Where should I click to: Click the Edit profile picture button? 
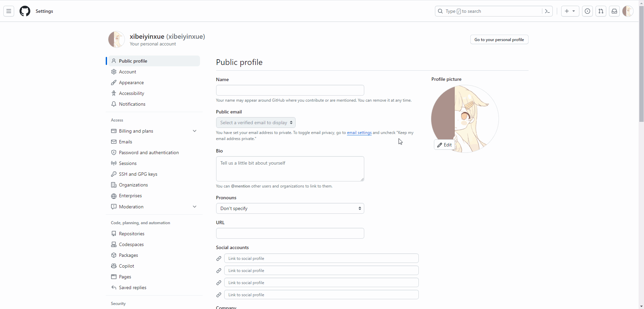point(444,145)
